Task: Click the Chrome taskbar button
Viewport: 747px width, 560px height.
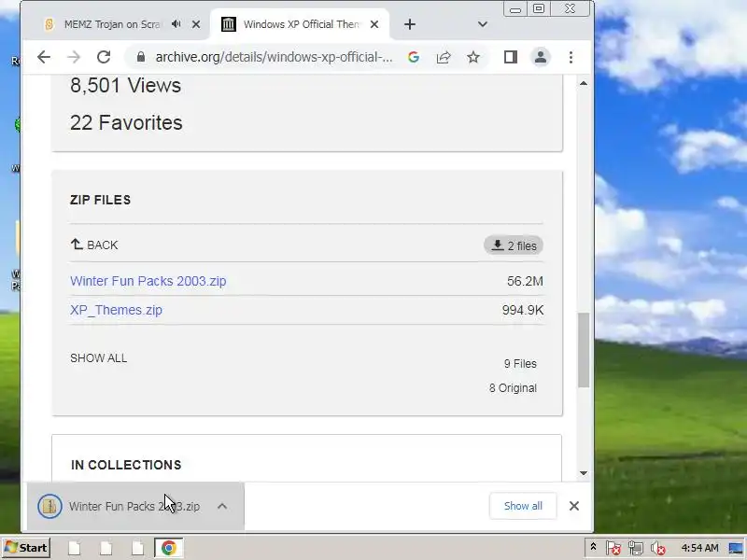Action: pos(168,548)
